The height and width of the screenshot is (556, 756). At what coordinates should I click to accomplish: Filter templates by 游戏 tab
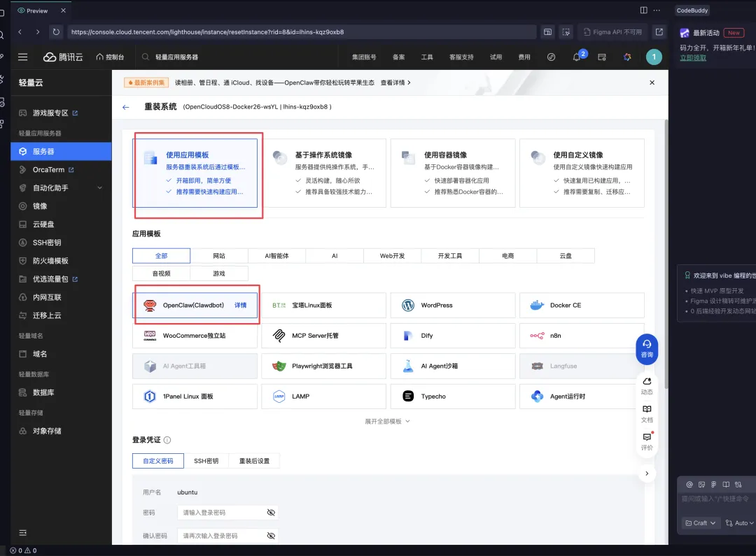[219, 273]
